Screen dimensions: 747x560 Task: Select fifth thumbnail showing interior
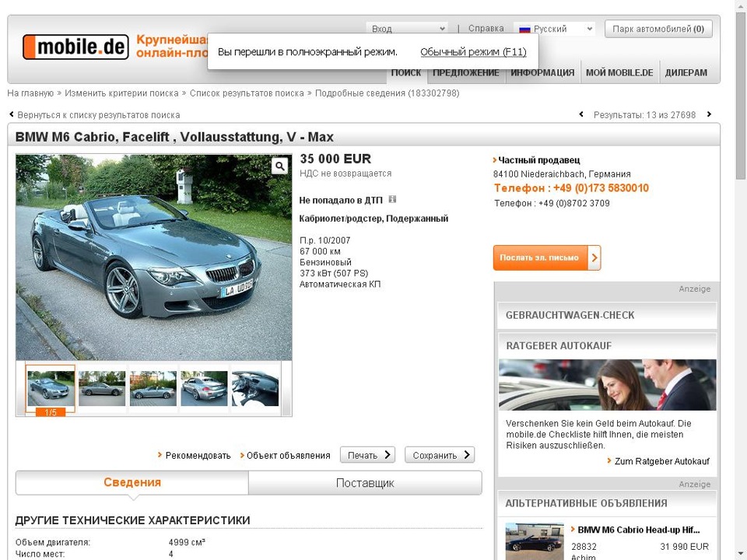[x=255, y=389]
